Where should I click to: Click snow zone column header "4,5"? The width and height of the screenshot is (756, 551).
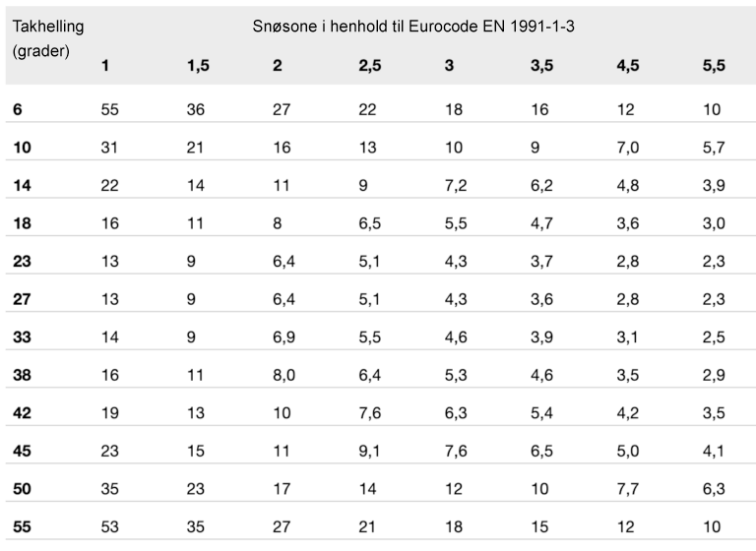click(x=629, y=66)
